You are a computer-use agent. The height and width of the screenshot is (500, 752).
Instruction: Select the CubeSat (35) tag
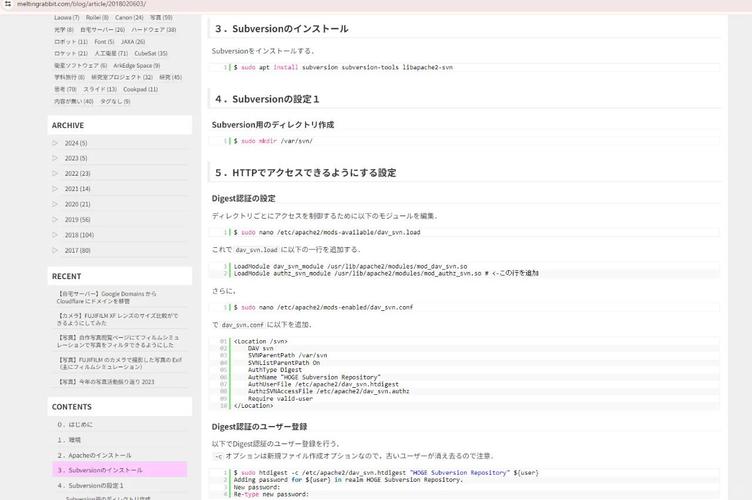coord(151,53)
